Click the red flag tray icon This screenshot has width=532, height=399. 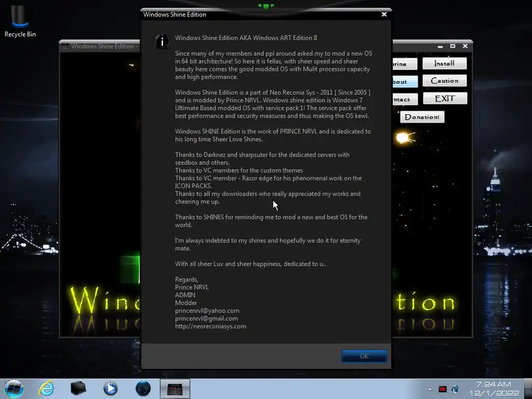(x=443, y=389)
